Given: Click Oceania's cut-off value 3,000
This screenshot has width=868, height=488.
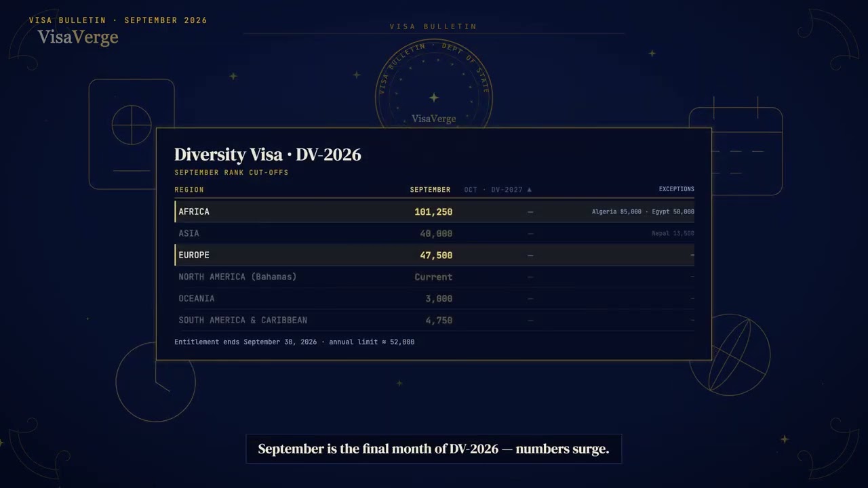Looking at the screenshot, I should [x=439, y=299].
